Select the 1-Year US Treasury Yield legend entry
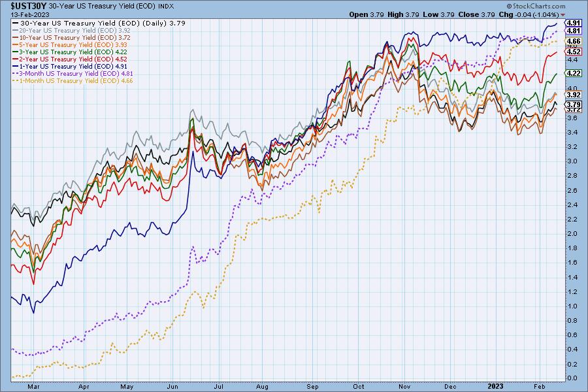Image resolution: width=588 pixels, height=392 pixels. click(70, 66)
